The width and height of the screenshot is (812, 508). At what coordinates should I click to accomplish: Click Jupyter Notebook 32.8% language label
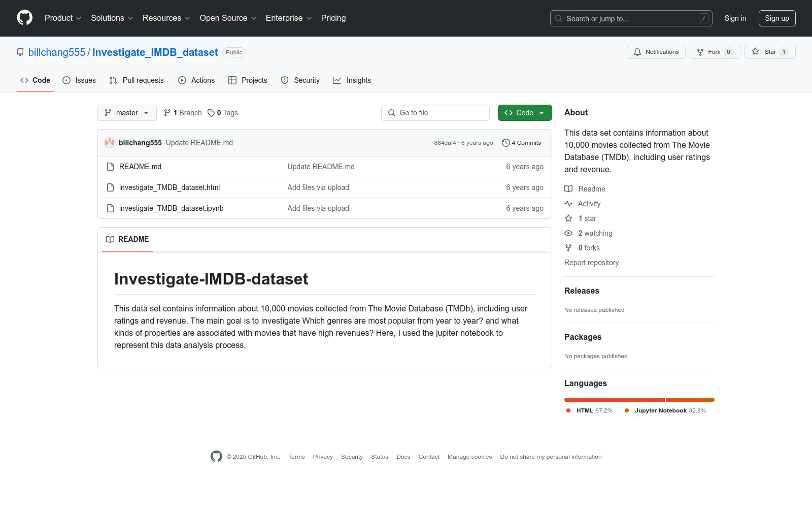pyautogui.click(x=665, y=410)
